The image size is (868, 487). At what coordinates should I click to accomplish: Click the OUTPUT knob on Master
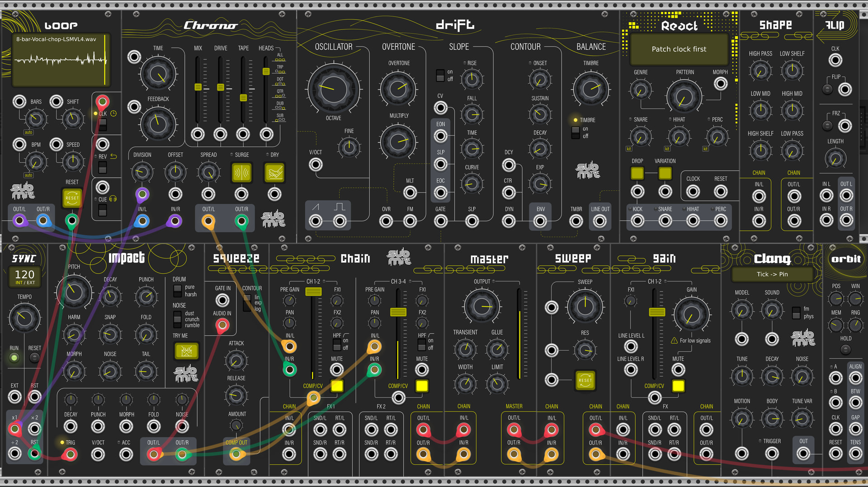(x=482, y=306)
